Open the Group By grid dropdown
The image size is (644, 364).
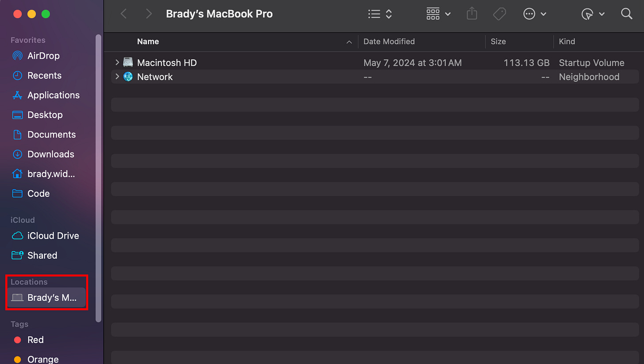click(438, 14)
